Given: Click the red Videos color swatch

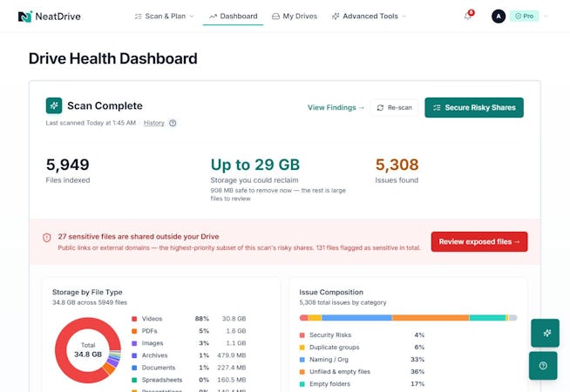Looking at the screenshot, I should (134, 319).
